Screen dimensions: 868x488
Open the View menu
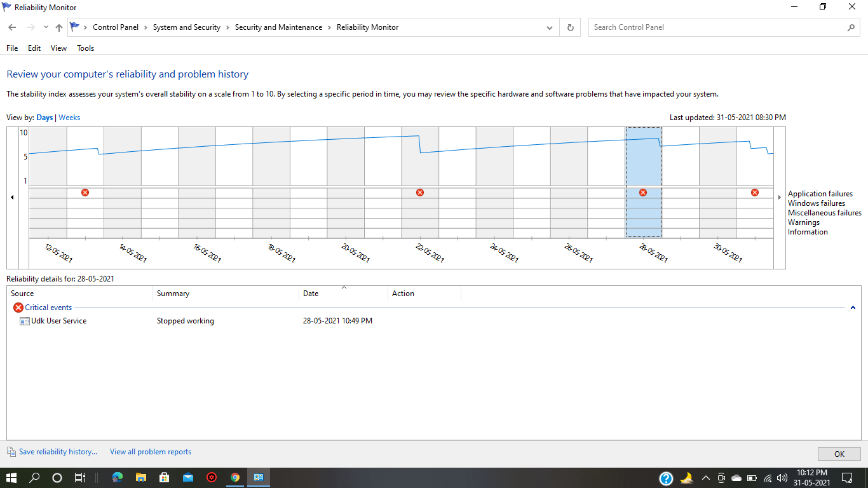point(58,48)
